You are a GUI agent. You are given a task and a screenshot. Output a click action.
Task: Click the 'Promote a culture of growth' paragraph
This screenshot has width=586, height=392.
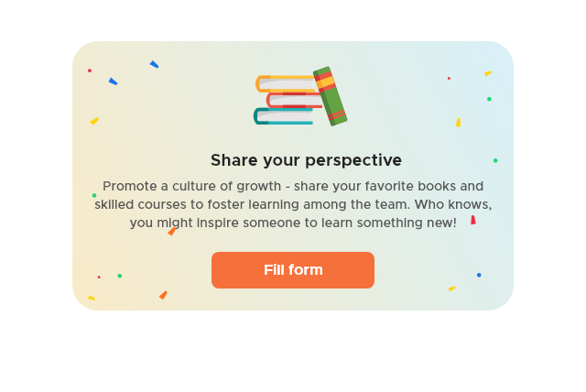coord(293,204)
